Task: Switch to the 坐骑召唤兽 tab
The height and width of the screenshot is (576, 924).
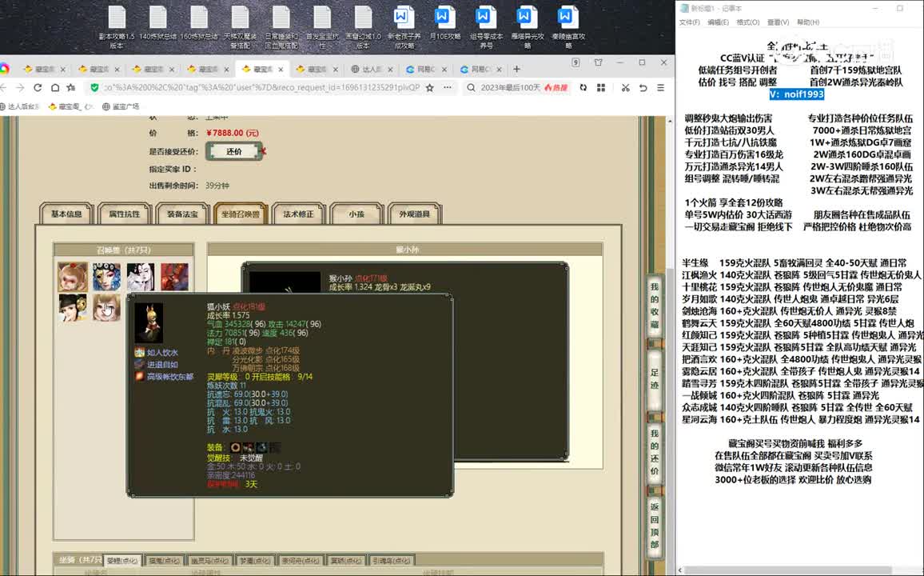Action: coord(241,214)
